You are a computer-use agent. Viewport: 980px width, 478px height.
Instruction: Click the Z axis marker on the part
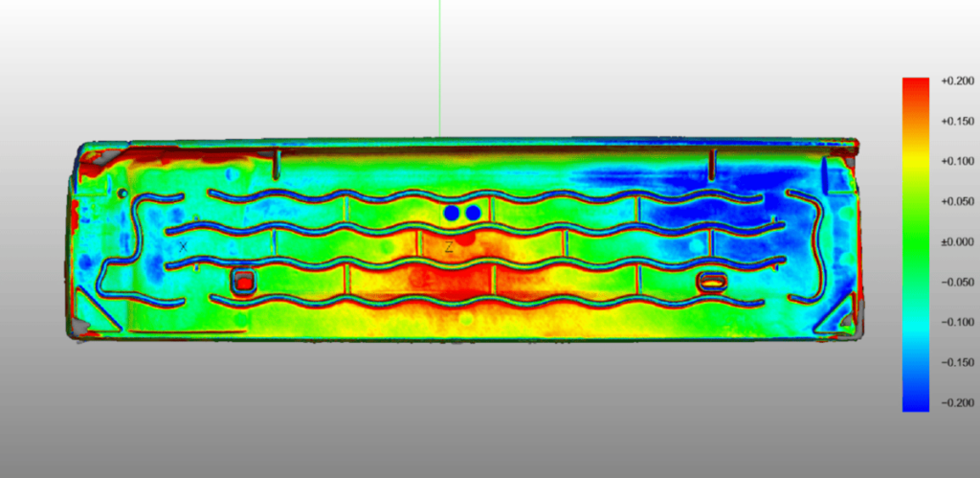[x=448, y=247]
